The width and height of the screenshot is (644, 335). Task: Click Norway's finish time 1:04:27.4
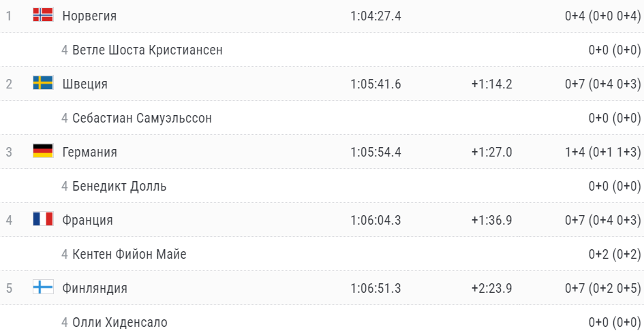(x=375, y=16)
